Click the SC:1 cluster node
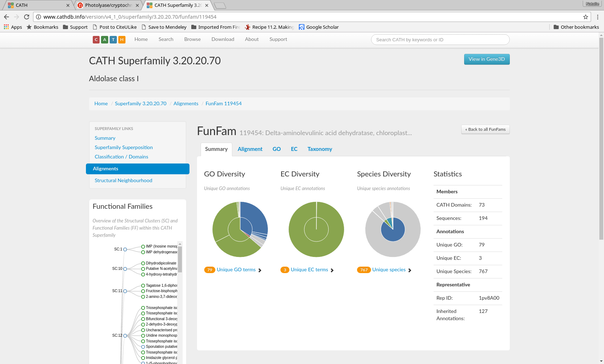Screen dimensions: 604x364 (125, 249)
